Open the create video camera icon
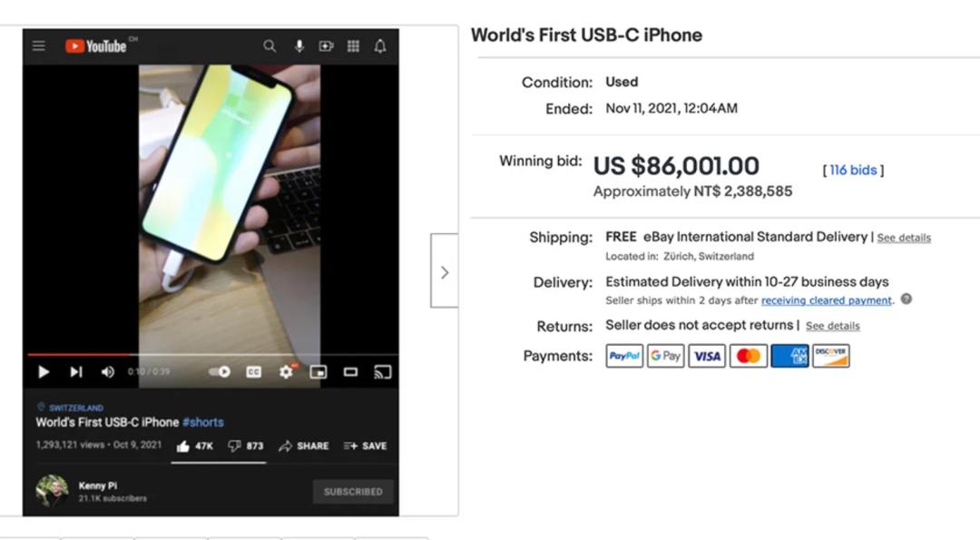 [x=327, y=46]
